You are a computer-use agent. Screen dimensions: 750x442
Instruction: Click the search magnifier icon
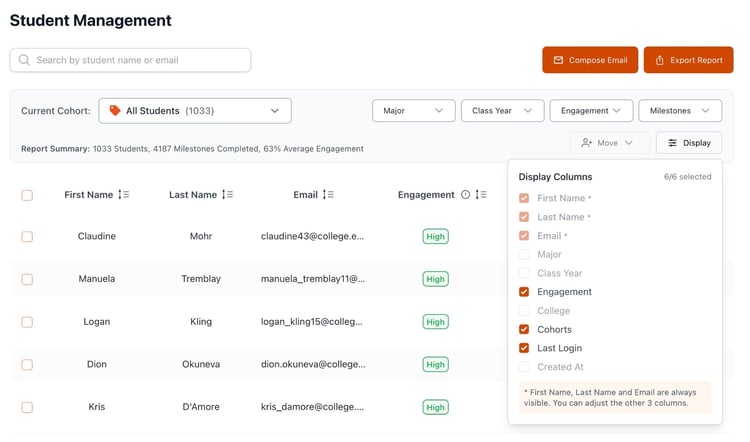24,60
